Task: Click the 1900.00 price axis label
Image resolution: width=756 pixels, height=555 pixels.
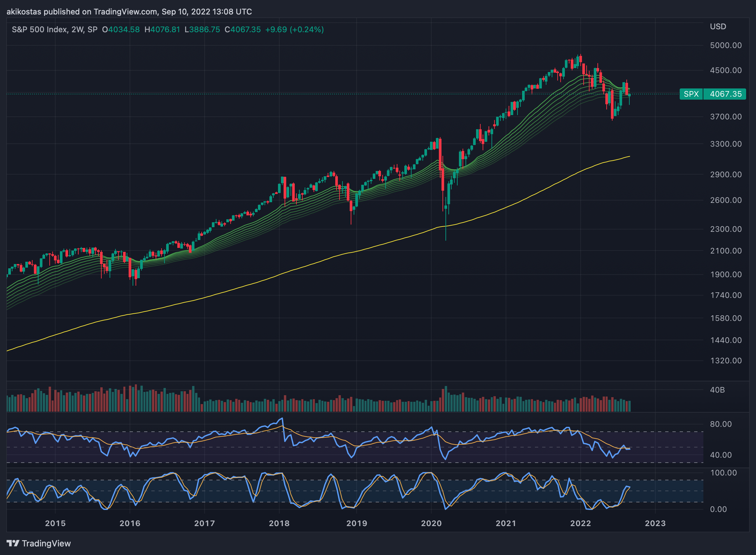Action: [726, 275]
